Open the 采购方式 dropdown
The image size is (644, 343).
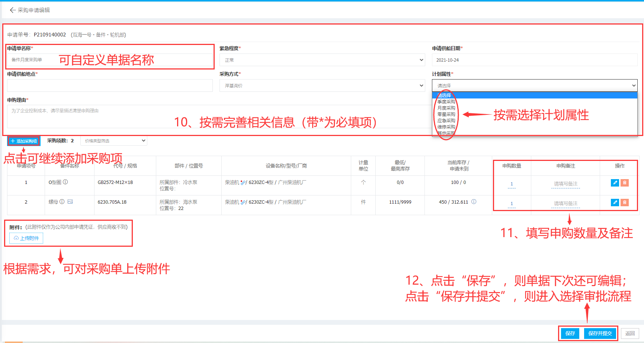pyautogui.click(x=322, y=85)
